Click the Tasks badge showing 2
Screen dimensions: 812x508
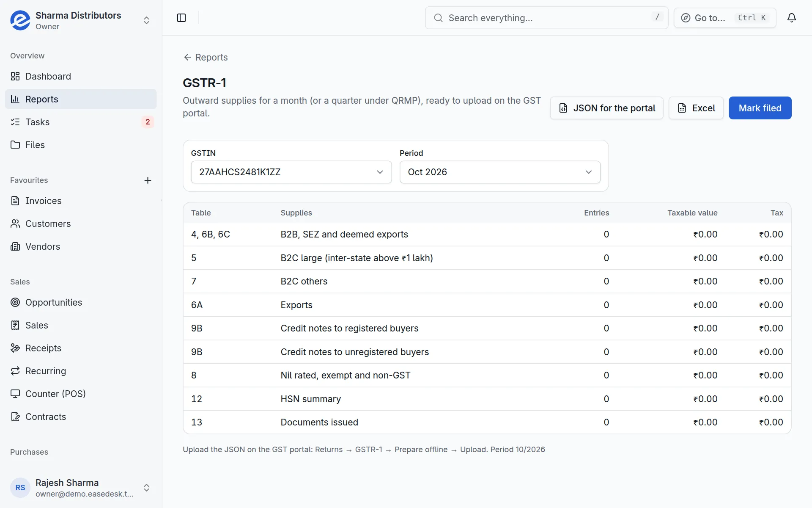148,122
